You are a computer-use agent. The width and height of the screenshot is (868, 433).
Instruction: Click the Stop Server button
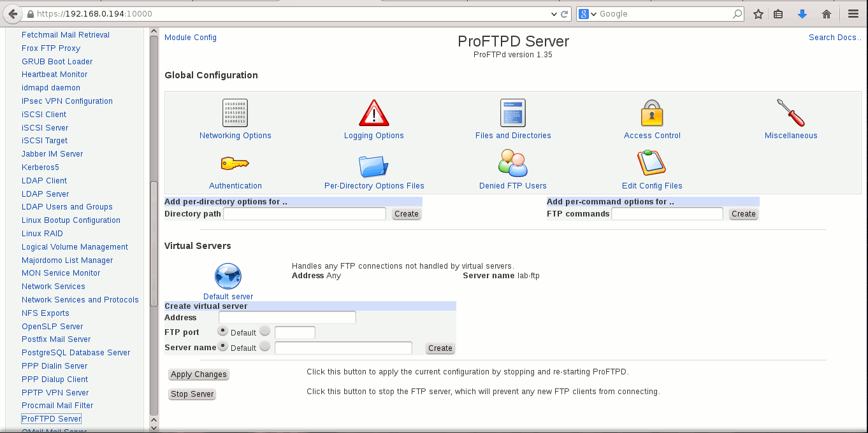click(192, 394)
